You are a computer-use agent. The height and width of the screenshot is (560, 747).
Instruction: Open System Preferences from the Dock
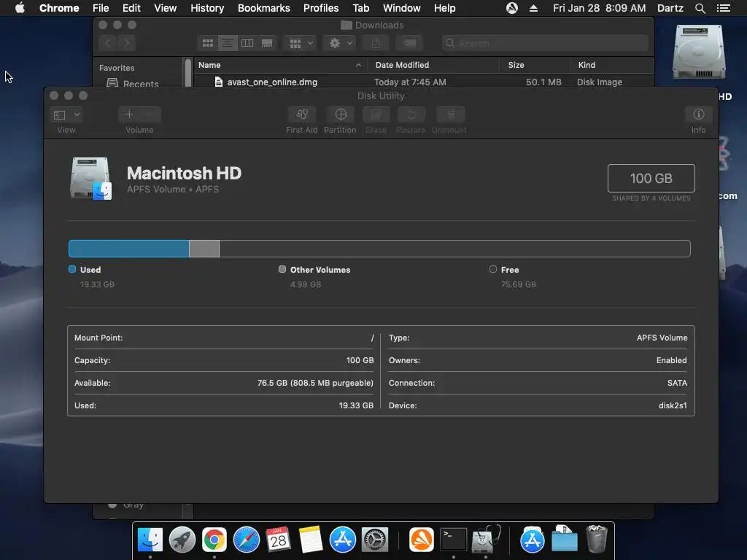coord(375,540)
